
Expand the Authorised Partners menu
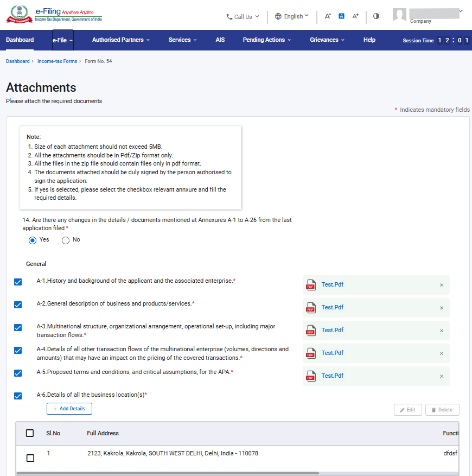point(120,40)
